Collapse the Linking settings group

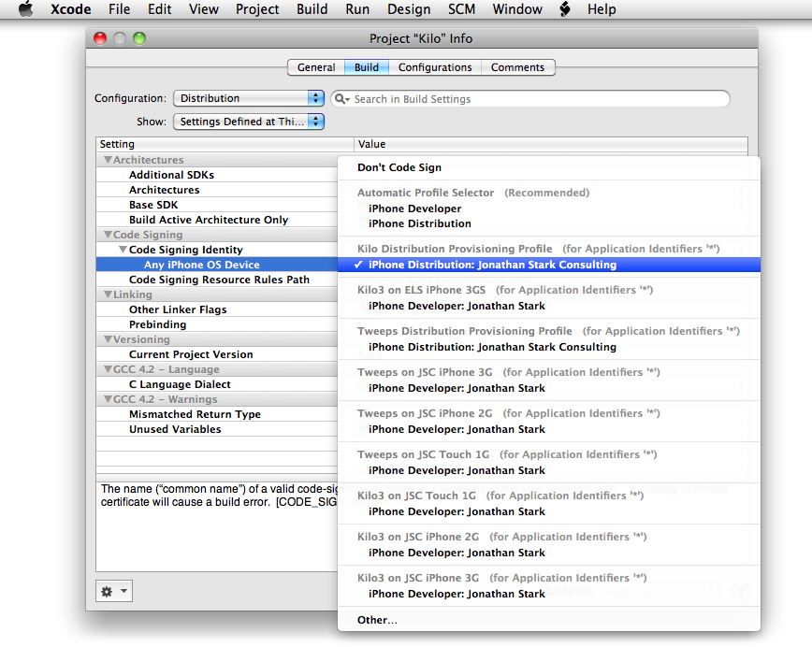click(x=107, y=295)
